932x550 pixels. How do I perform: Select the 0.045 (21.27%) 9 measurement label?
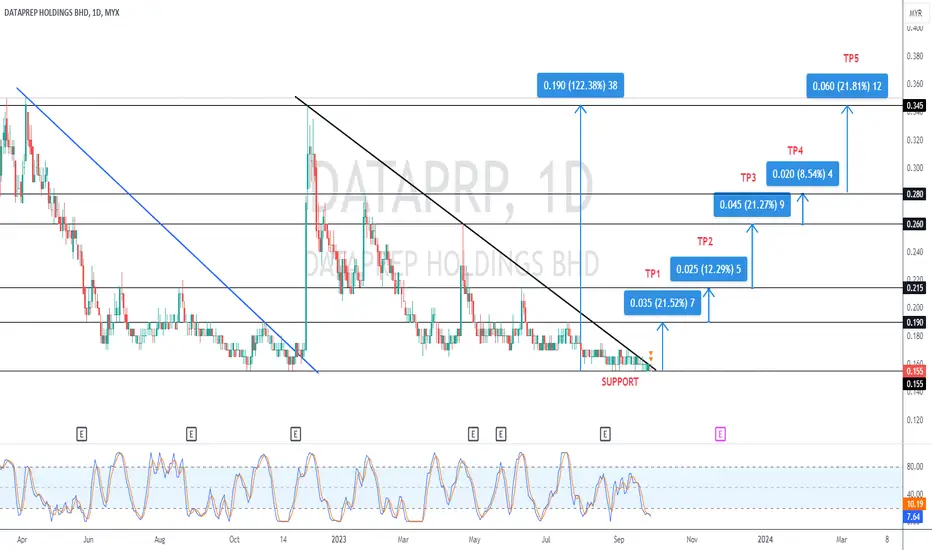point(752,205)
